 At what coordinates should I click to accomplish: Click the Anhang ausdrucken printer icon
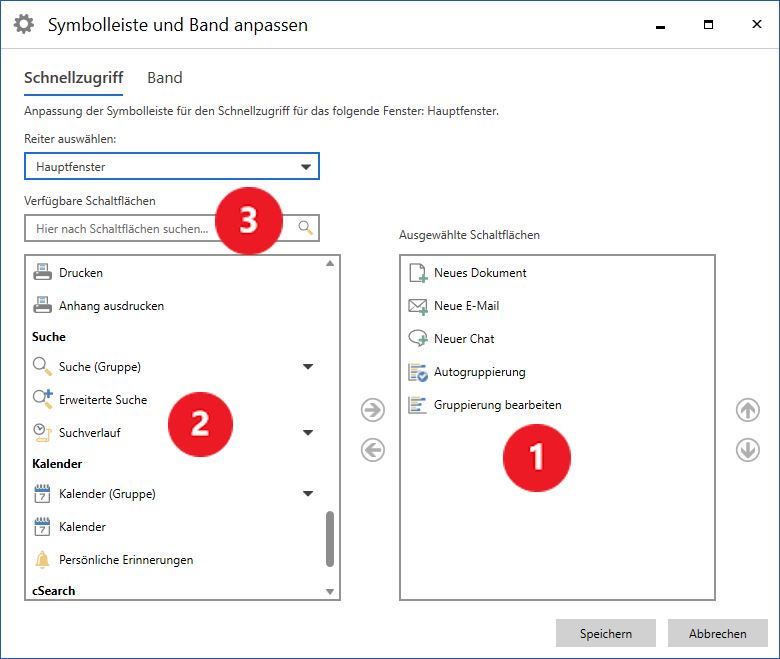42,306
